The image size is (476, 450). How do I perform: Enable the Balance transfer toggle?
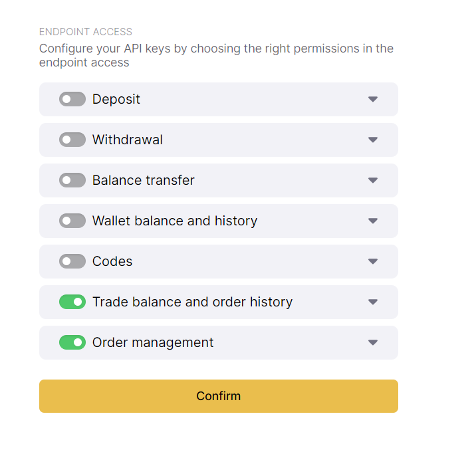tap(72, 180)
